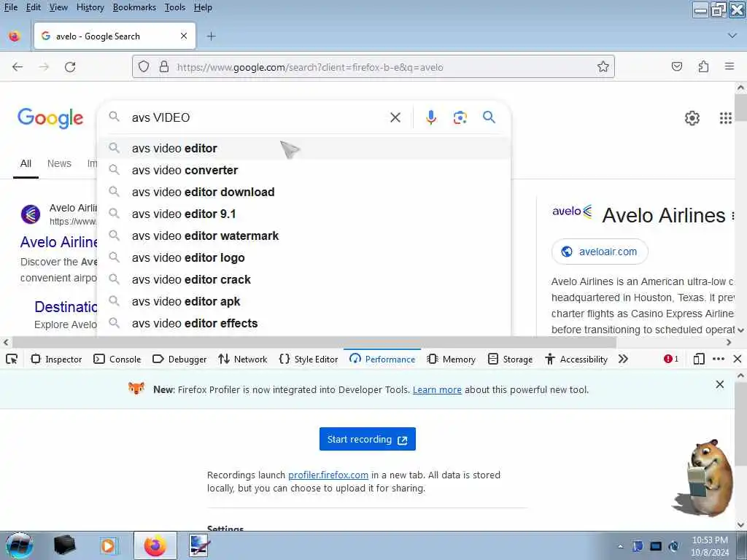Screen dimensions: 747x560
Task: Open the History menu
Action: (x=90, y=7)
